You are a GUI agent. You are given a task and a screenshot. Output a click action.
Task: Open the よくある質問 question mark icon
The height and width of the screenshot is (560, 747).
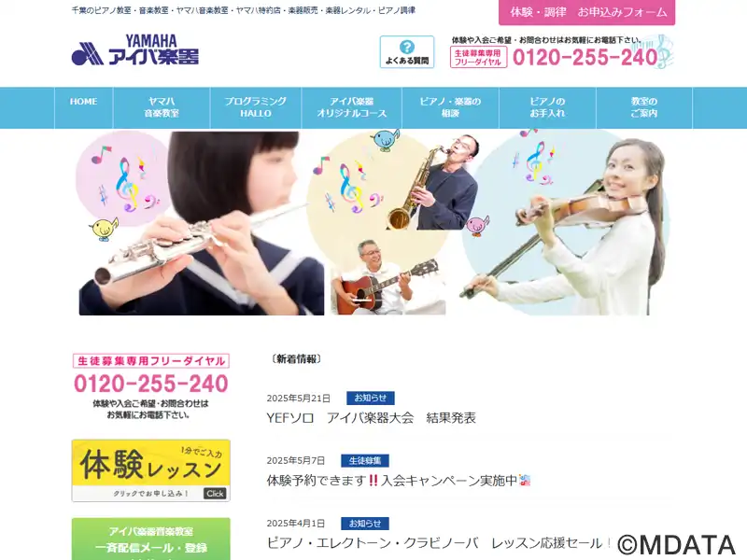click(407, 52)
